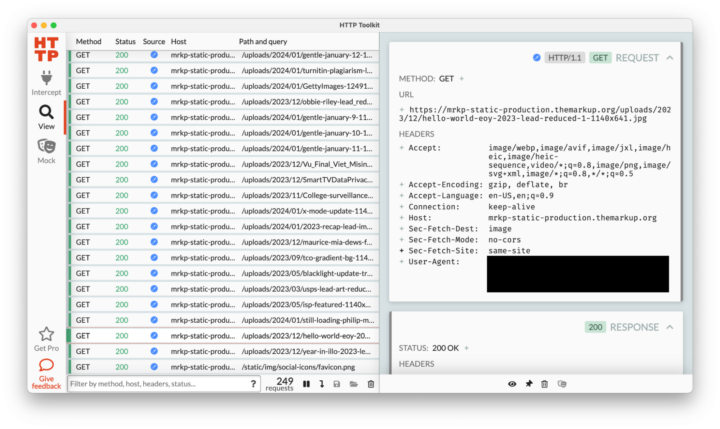This screenshot has width=720, height=429.
Task: Select the 2023-recap-lead-im request row
Action: pyautogui.click(x=224, y=226)
